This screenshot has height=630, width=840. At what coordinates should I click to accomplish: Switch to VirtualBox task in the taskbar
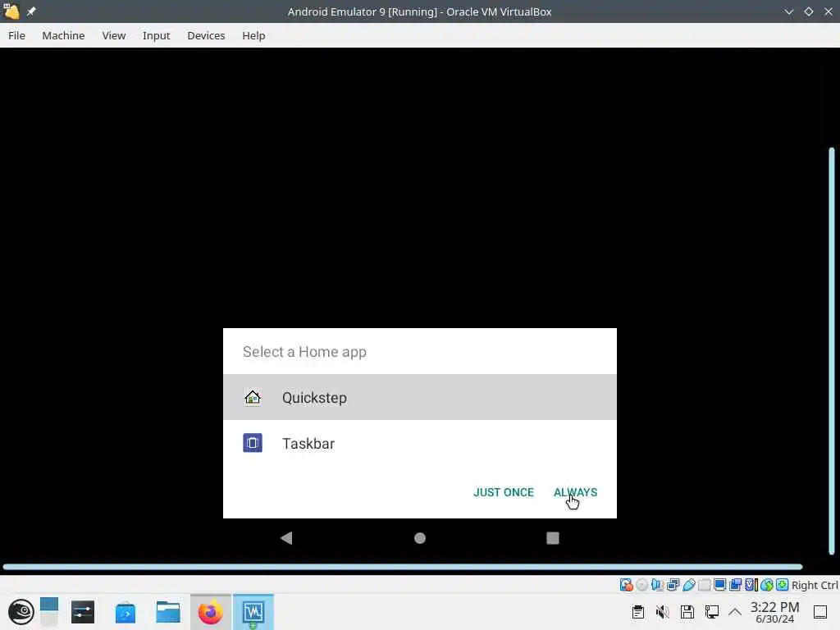pyautogui.click(x=253, y=612)
